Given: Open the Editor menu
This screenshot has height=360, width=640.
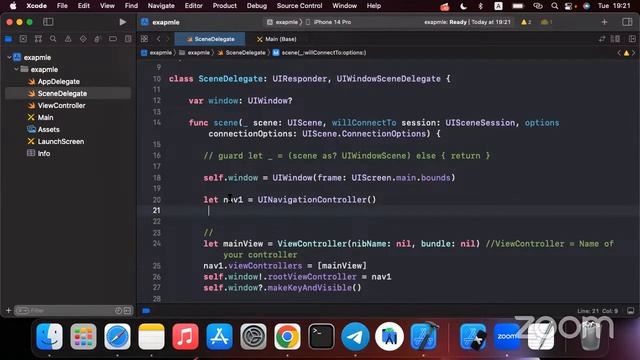Looking at the screenshot, I should (193, 6).
